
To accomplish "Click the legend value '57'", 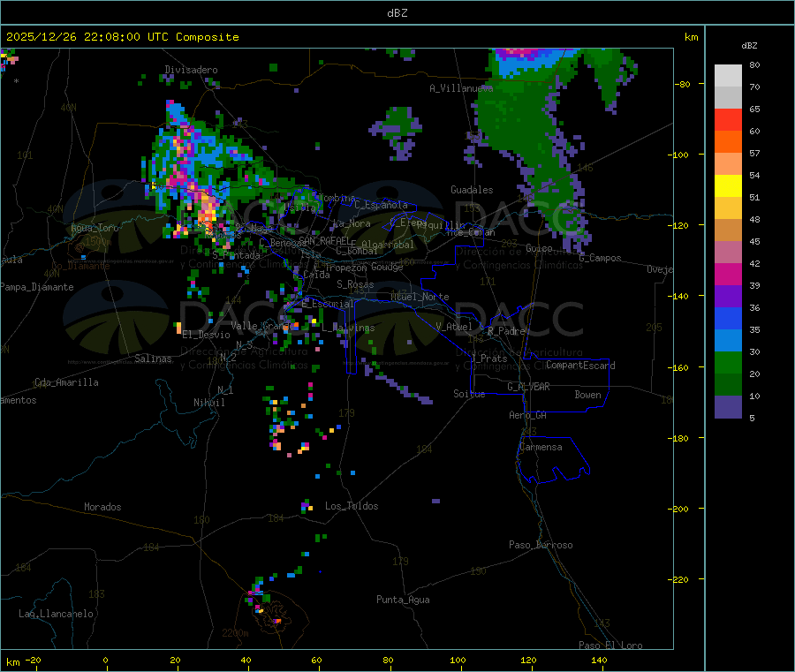I will pyautogui.click(x=754, y=153).
